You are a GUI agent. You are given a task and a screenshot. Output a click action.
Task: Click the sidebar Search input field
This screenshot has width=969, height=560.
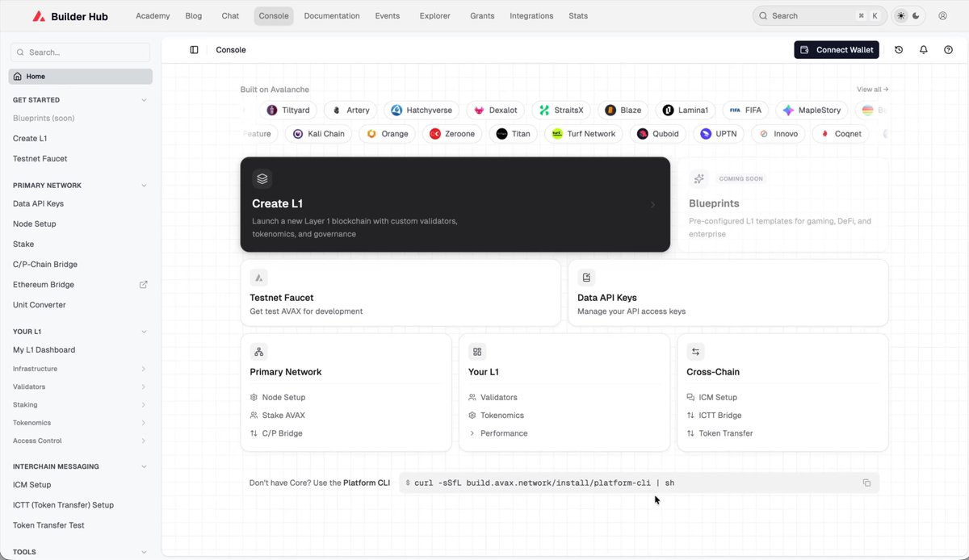80,52
